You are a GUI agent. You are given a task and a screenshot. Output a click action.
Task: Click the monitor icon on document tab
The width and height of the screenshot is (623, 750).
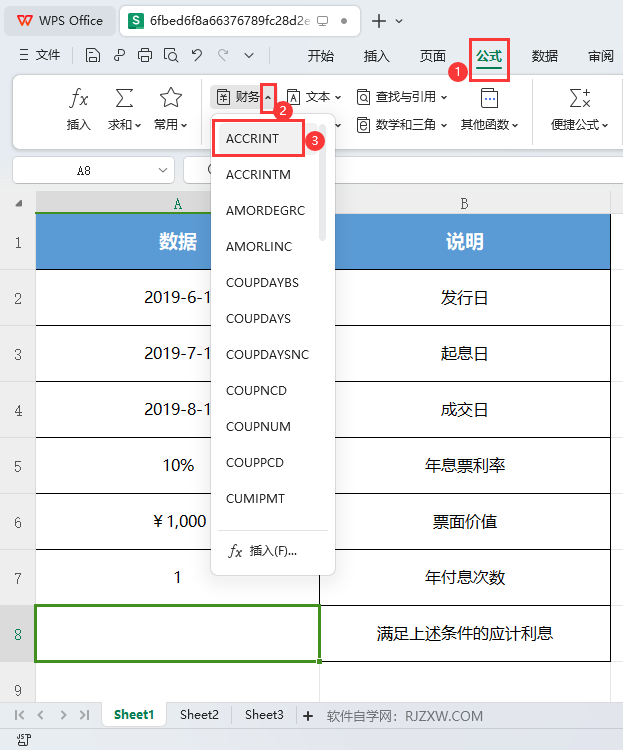(323, 21)
